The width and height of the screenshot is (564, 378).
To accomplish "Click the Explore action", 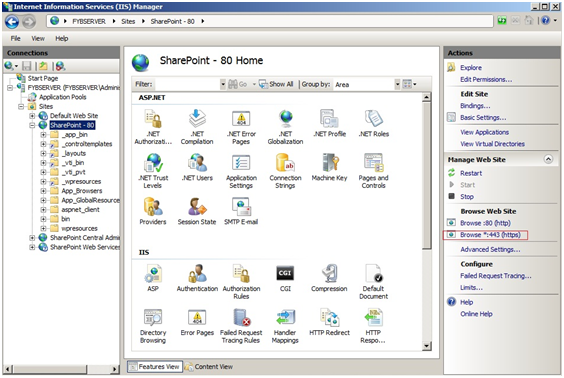I will [x=471, y=68].
